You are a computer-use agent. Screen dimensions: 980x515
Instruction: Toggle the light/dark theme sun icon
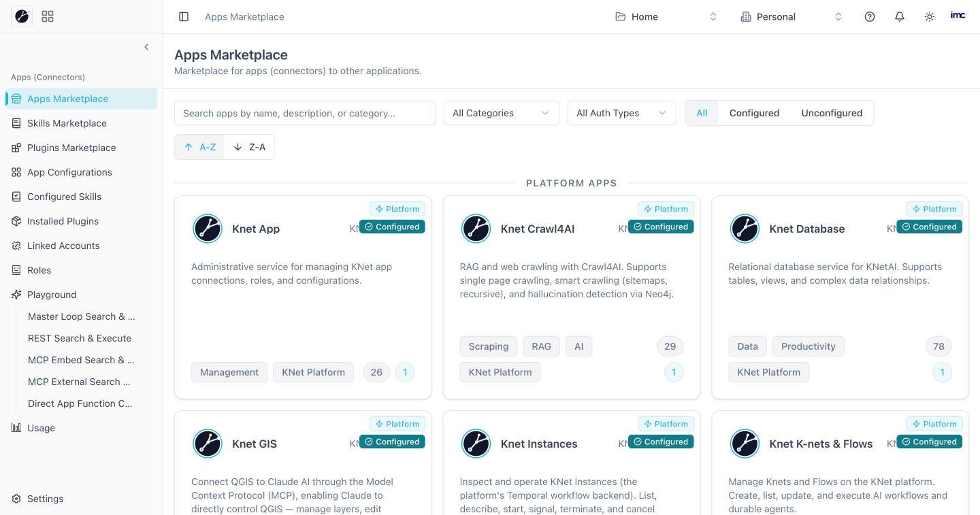[x=930, y=16]
